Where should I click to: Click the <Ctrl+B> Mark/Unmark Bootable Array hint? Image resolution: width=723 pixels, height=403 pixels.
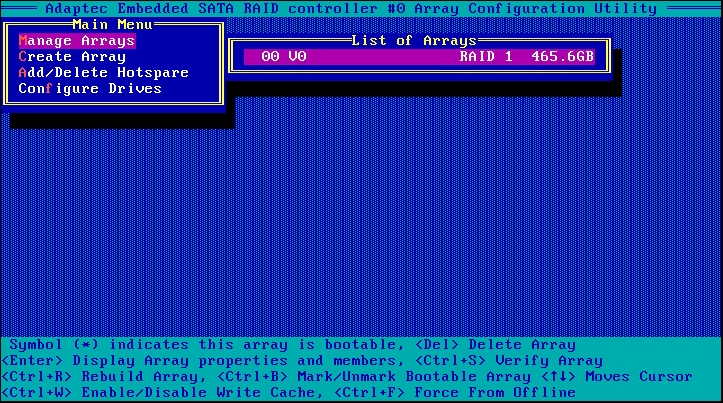click(x=373, y=376)
